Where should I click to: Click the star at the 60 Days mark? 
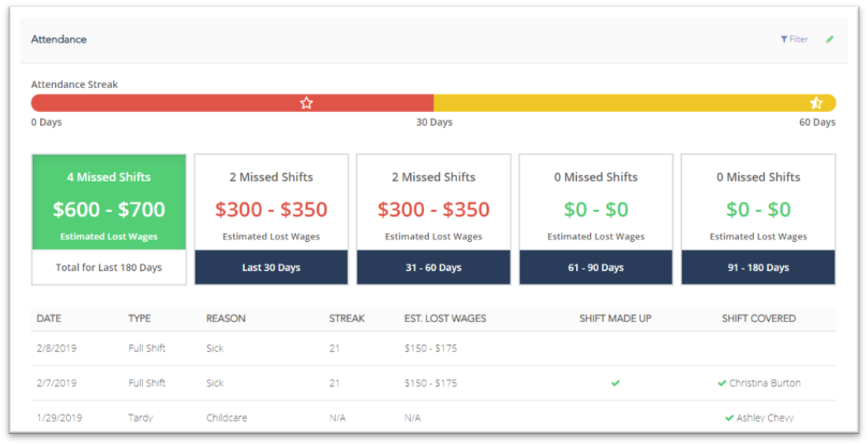(x=816, y=103)
